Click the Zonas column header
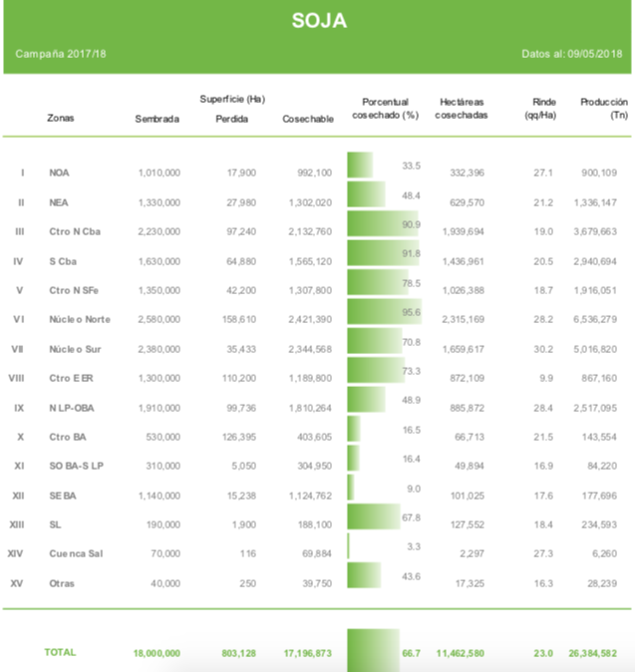Screen dimensions: 635x672 click(x=61, y=119)
